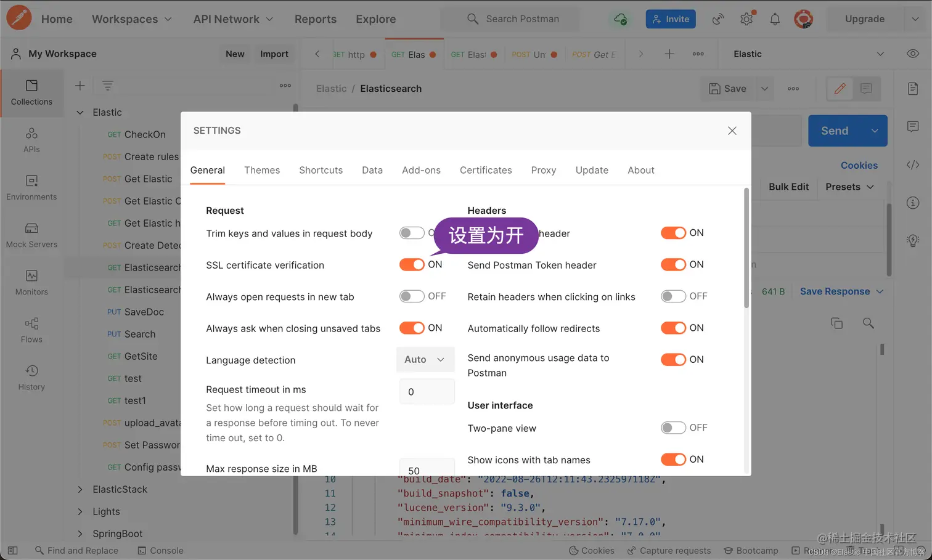Open the Flows sidebar section
The image size is (932, 560).
click(x=31, y=330)
